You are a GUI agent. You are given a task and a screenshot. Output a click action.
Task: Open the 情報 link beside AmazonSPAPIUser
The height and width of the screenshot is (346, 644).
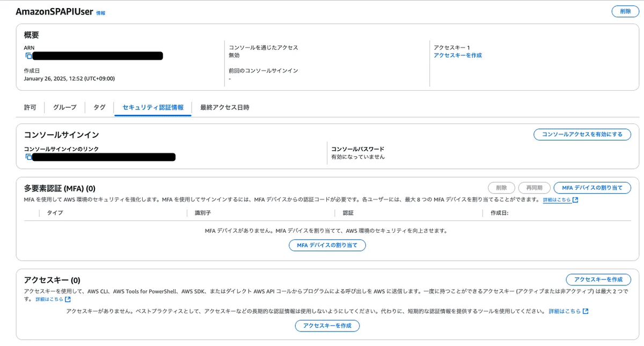(101, 12)
